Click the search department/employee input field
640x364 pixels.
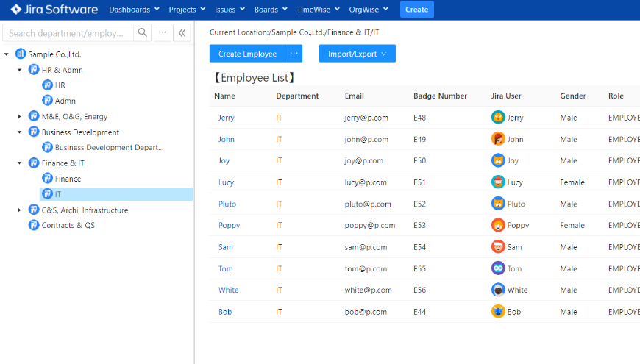click(68, 33)
